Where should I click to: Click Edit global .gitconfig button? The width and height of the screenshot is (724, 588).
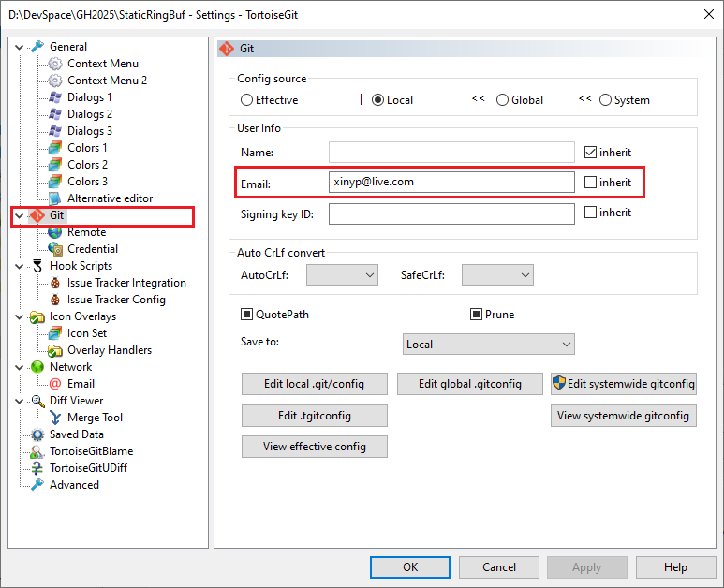470,384
